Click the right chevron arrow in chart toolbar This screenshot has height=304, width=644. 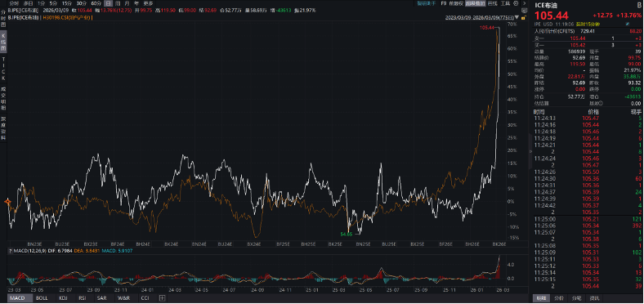pyautogui.click(x=524, y=3)
